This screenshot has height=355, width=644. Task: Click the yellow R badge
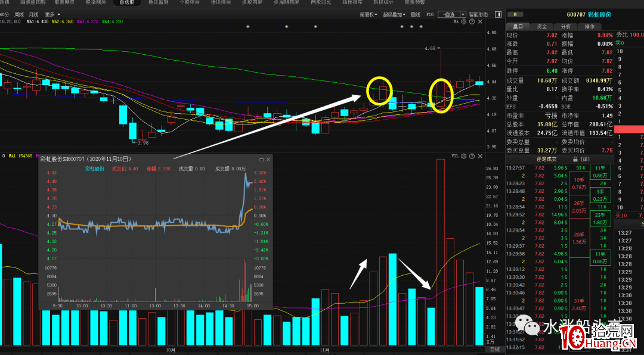[x=515, y=14]
